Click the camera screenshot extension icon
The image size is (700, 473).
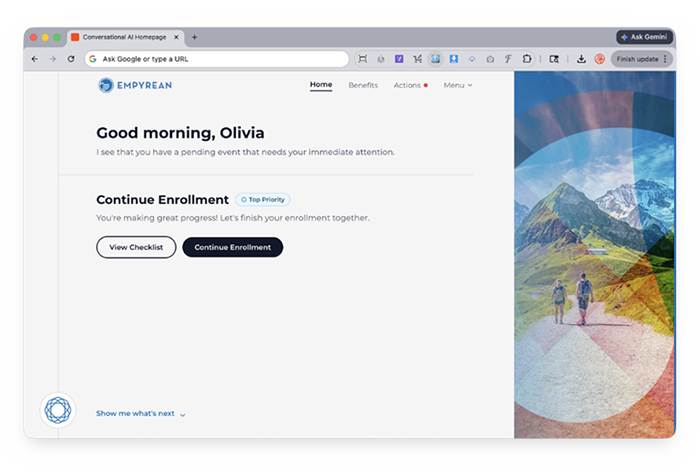coord(490,59)
